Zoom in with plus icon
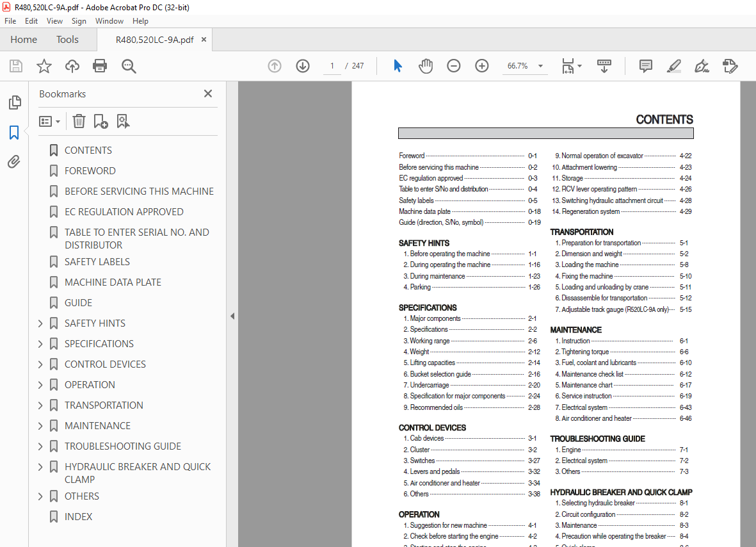The image size is (756, 547). pyautogui.click(x=481, y=66)
